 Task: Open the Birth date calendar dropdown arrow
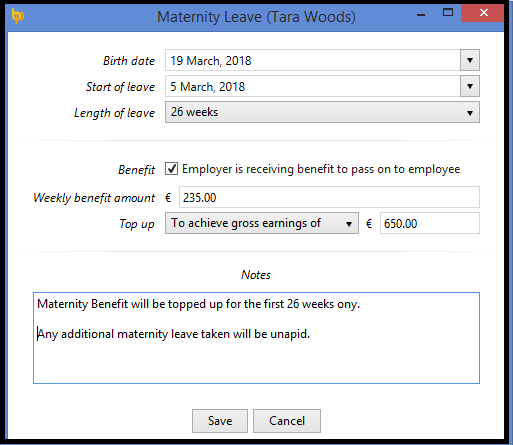coord(470,60)
